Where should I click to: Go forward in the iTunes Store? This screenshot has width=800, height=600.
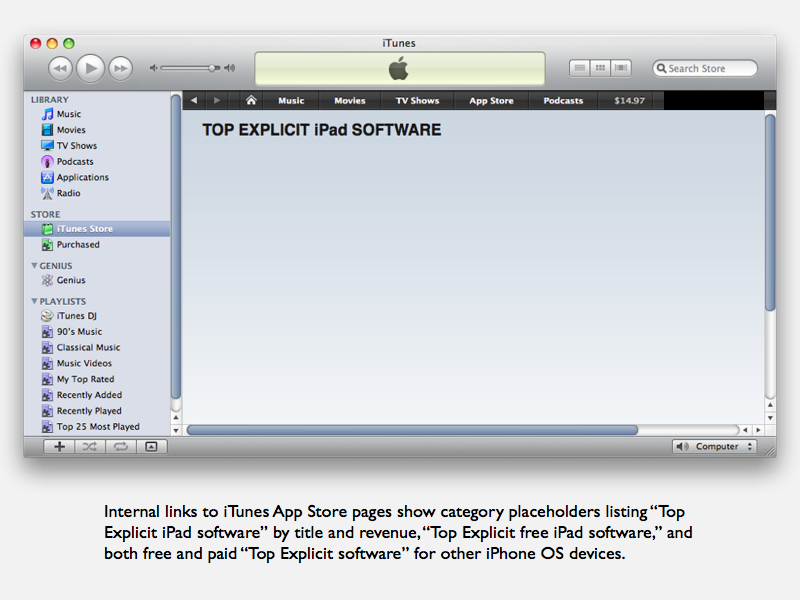click(x=217, y=101)
